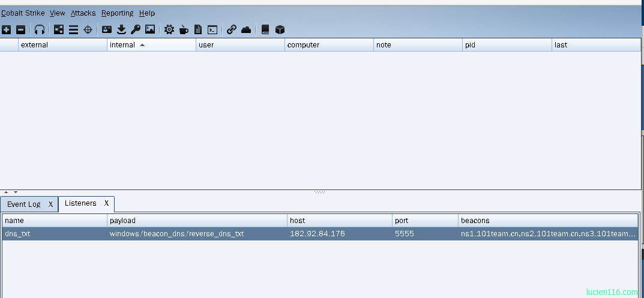Open scripted web delivery terminal icon
This screenshot has height=298, width=644.
pyautogui.click(x=212, y=29)
